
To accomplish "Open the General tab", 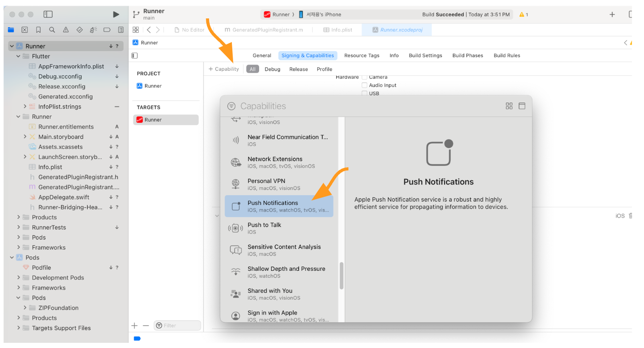I will [262, 56].
